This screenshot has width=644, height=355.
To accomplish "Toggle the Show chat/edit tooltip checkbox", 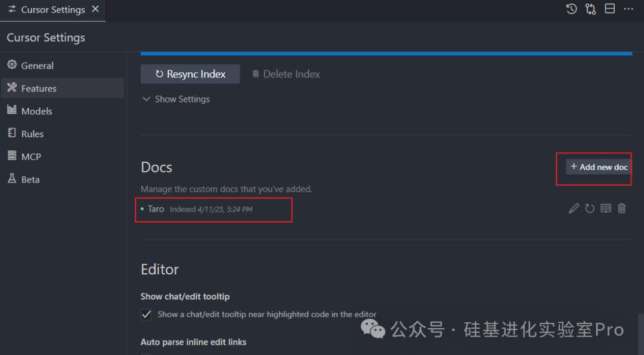I will point(146,315).
